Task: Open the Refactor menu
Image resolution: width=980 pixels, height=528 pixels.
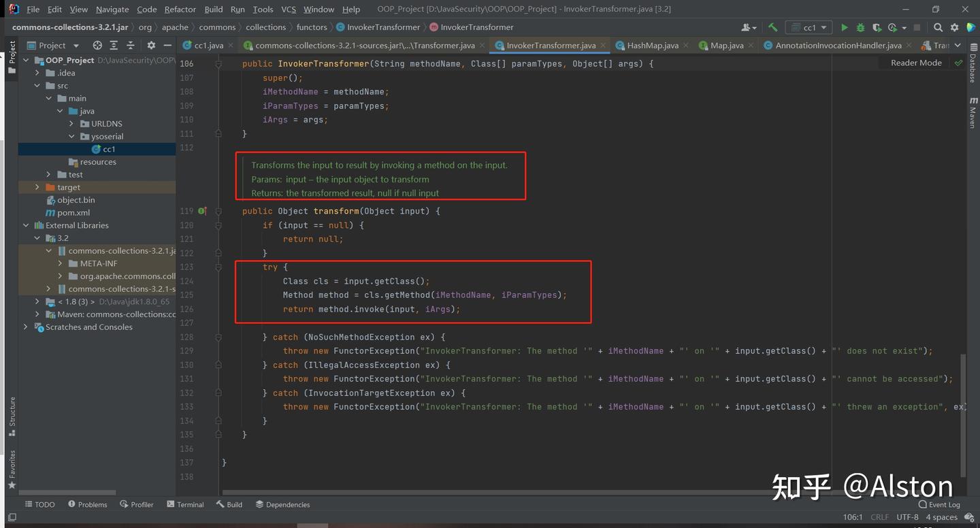Action: [180, 10]
